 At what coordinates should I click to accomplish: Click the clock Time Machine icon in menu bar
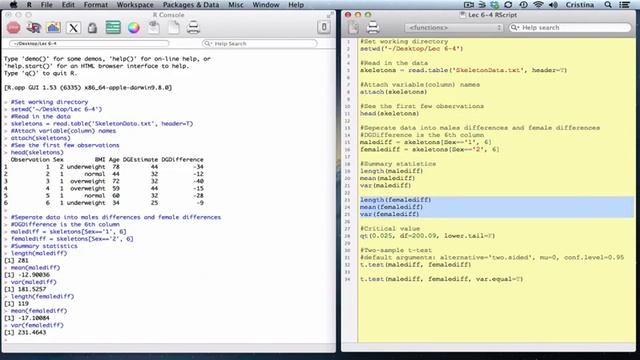[x=523, y=5]
